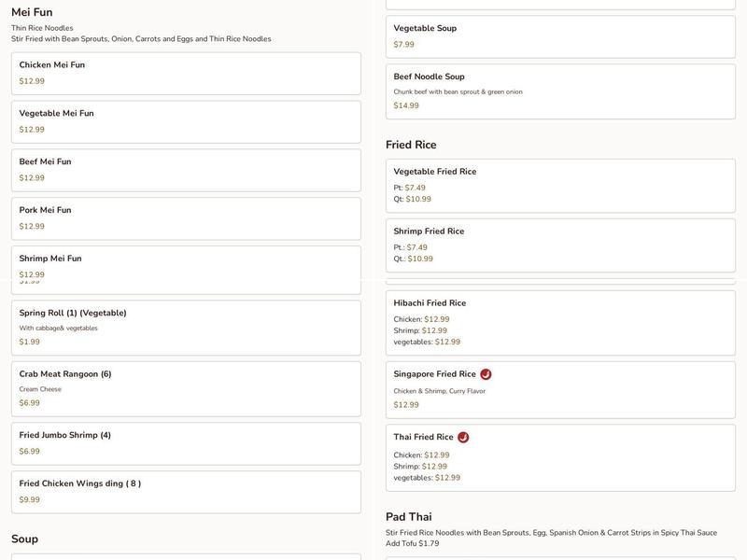The image size is (747, 560).
Task: Select Fried Jumbo Shrimp (4)
Action: (x=186, y=443)
